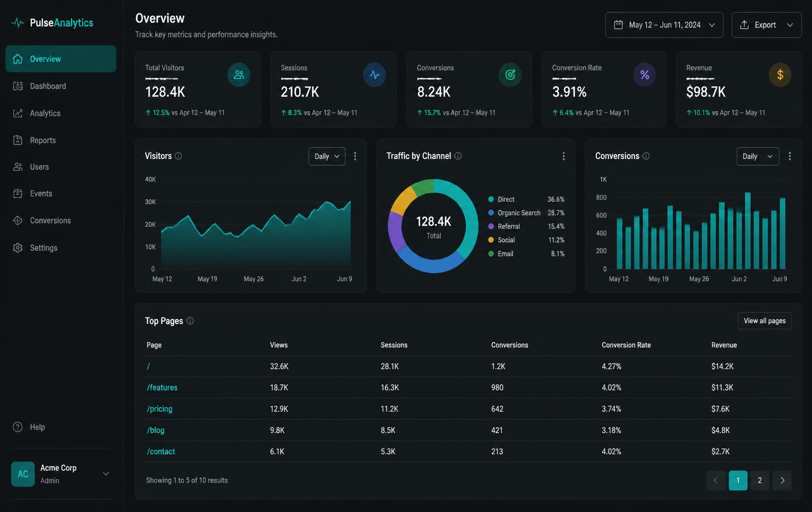This screenshot has width=812, height=512.
Task: Click the Total Visitors people icon
Action: 239,75
